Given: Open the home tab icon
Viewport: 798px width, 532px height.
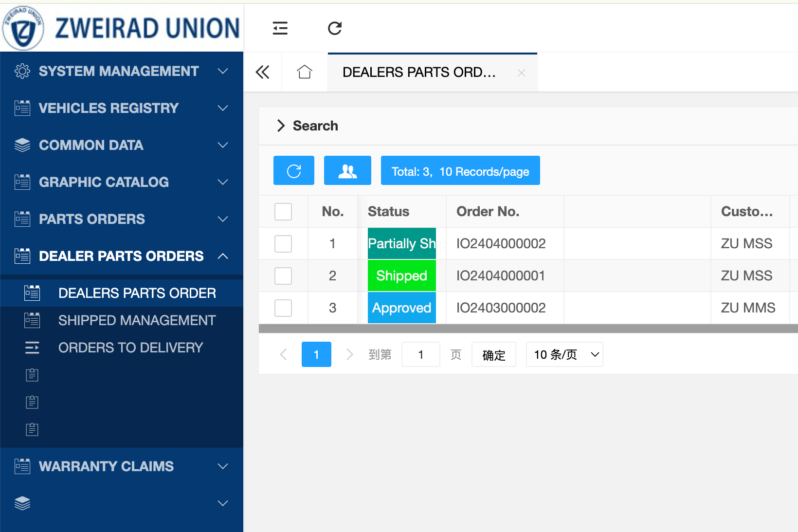Looking at the screenshot, I should 305,72.
